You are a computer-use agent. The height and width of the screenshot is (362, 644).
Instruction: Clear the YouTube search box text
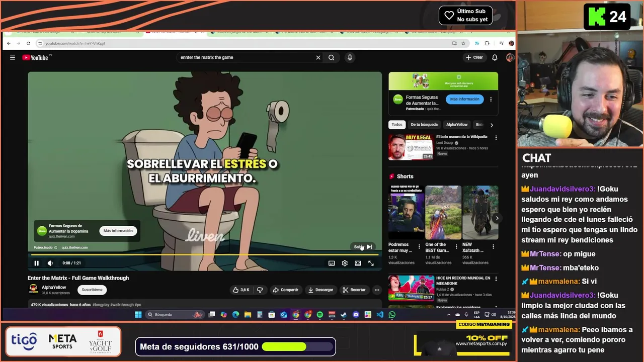(318, 57)
